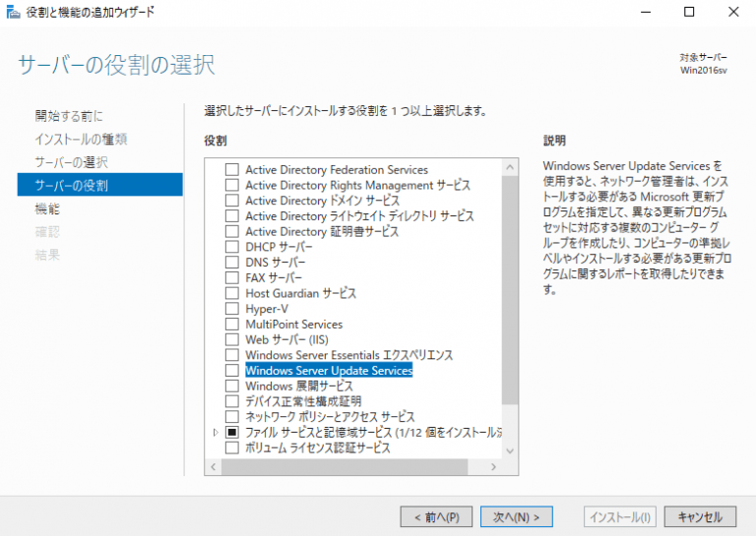This screenshot has width=756, height=536.
Task: Select Windows 展開サービス list item
Action: [x=298, y=386]
